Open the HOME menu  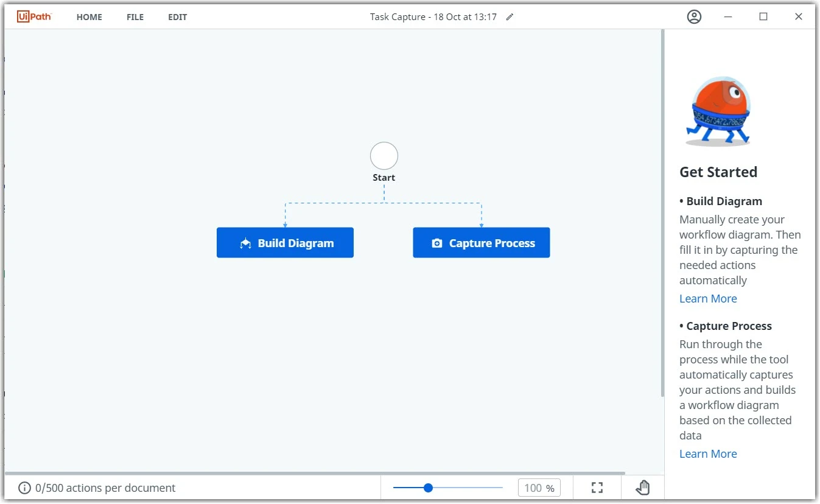(89, 17)
